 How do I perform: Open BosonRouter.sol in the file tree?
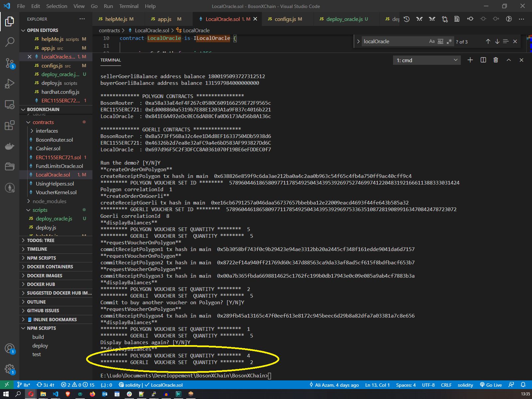pyautogui.click(x=56, y=140)
